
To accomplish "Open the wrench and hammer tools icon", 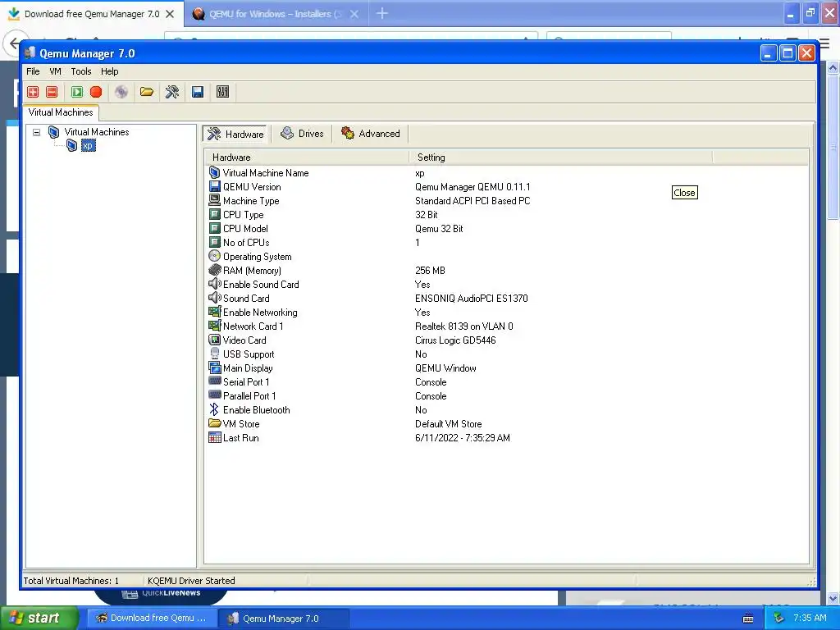I will coord(172,92).
